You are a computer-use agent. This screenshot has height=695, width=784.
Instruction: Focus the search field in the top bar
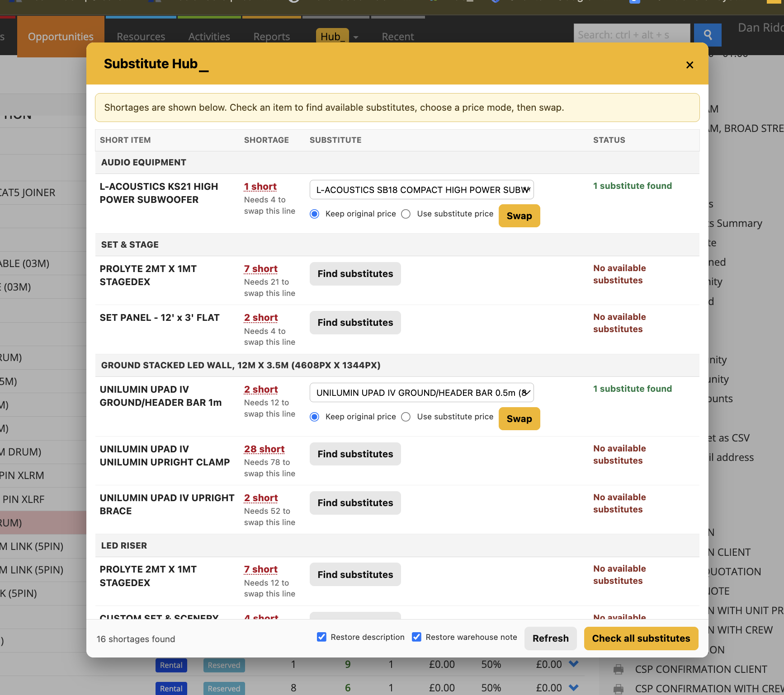pos(632,35)
